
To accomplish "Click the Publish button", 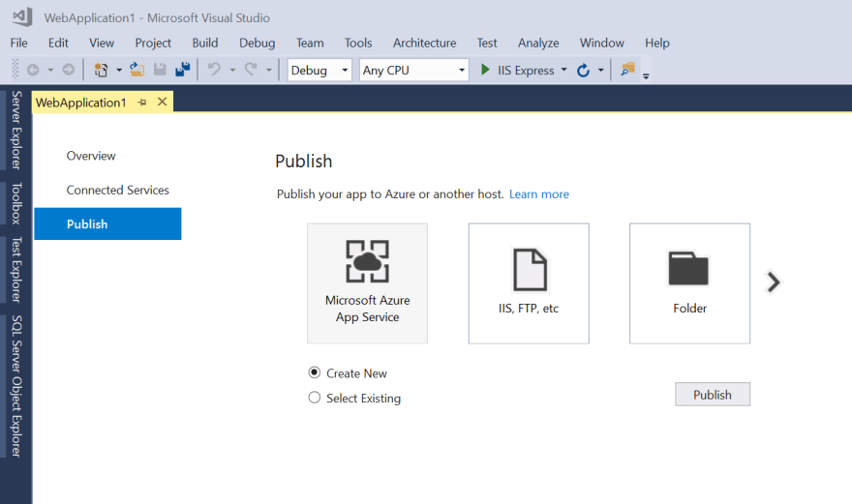I will point(713,395).
